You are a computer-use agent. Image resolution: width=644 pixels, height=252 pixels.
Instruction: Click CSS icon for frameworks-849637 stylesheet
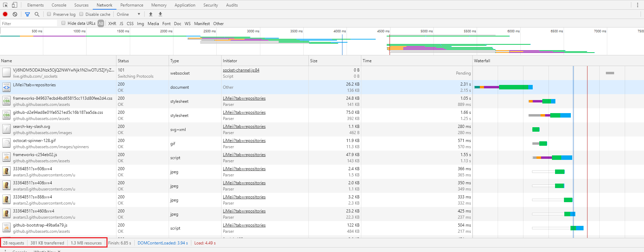(7, 101)
